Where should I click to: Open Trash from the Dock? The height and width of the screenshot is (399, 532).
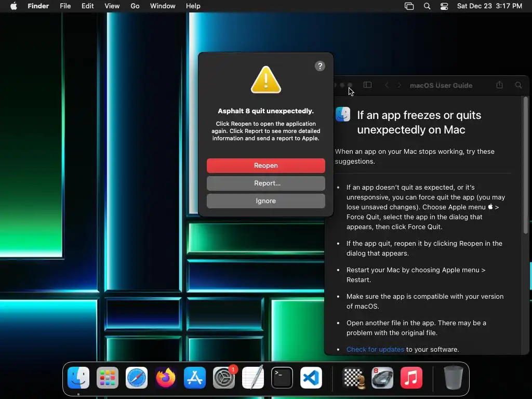[454, 378]
